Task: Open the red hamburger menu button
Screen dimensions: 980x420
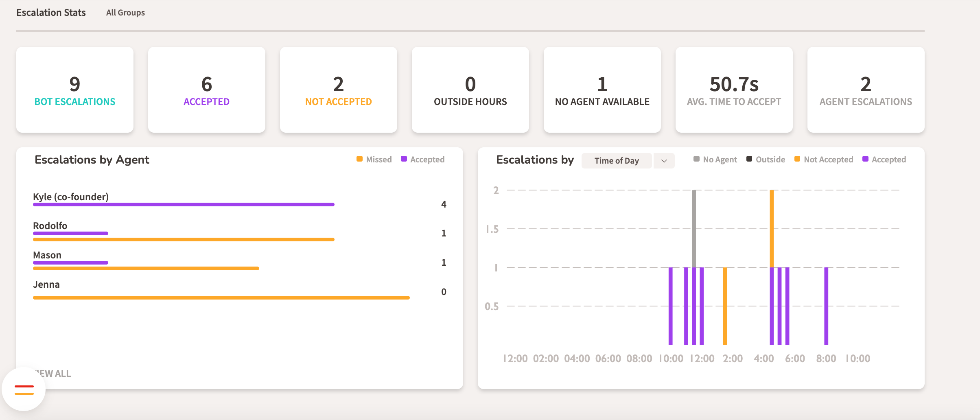Action: [x=24, y=389]
